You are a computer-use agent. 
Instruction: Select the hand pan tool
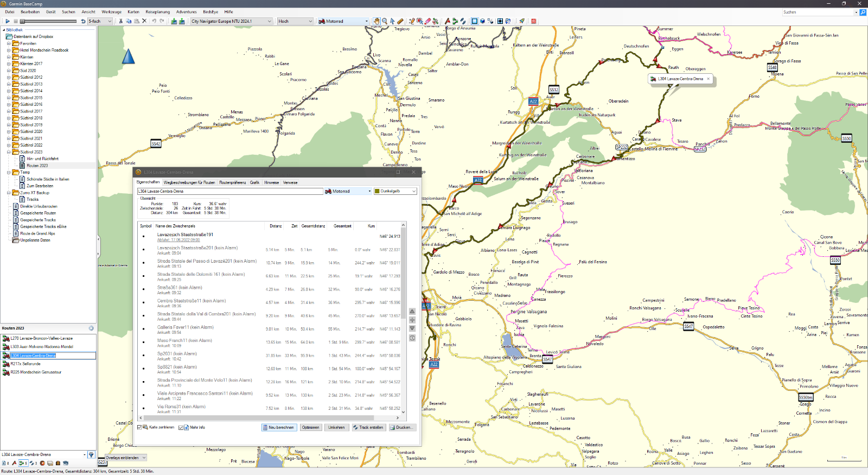click(376, 21)
